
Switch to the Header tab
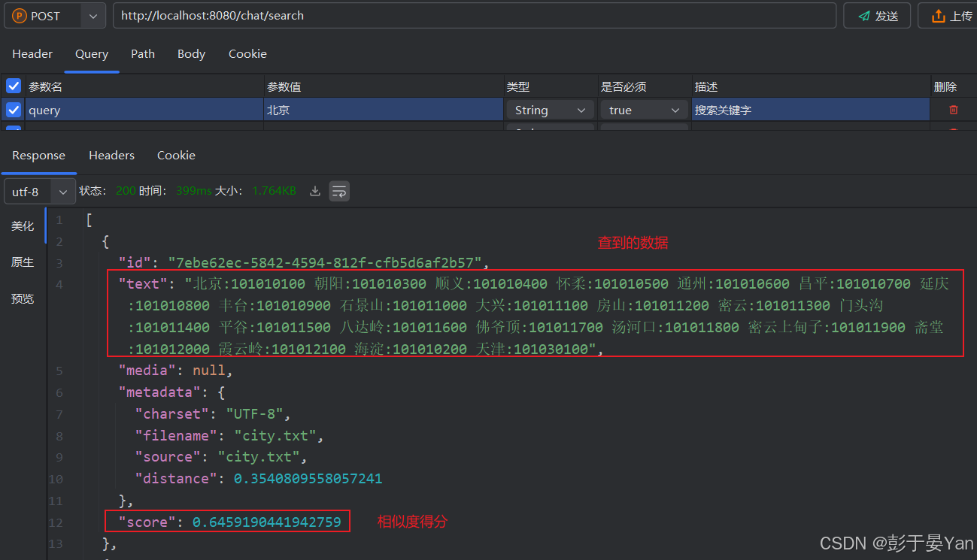pyautogui.click(x=32, y=54)
